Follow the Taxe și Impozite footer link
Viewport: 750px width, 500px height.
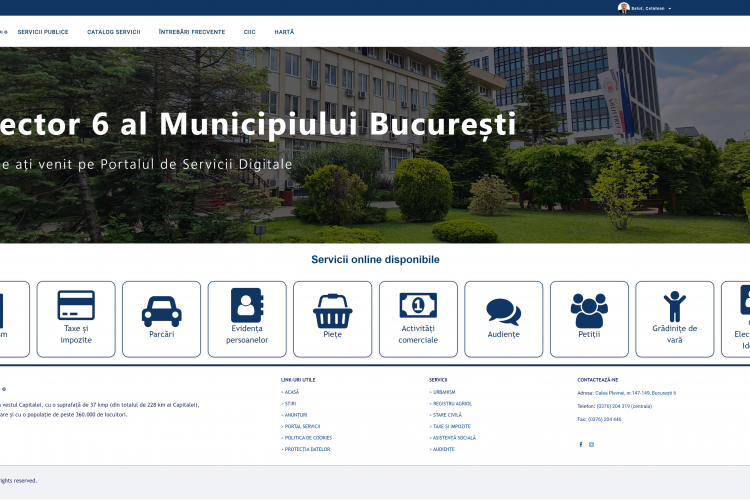tap(450, 426)
